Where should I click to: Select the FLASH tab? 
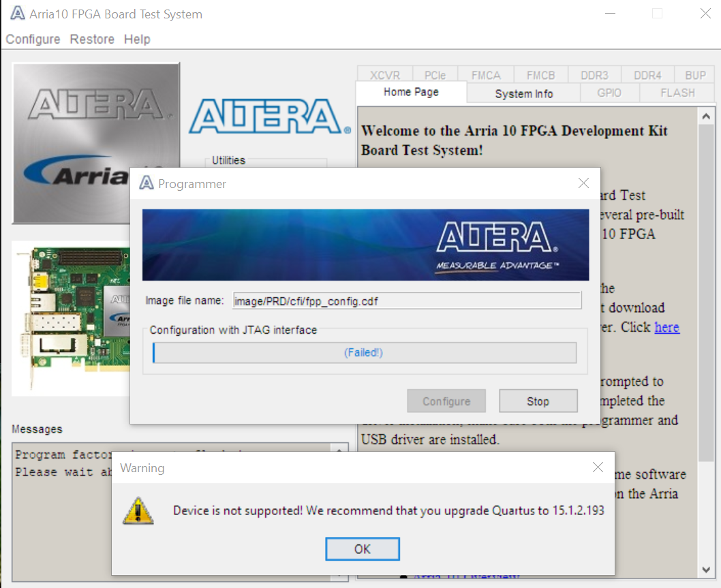point(677,93)
